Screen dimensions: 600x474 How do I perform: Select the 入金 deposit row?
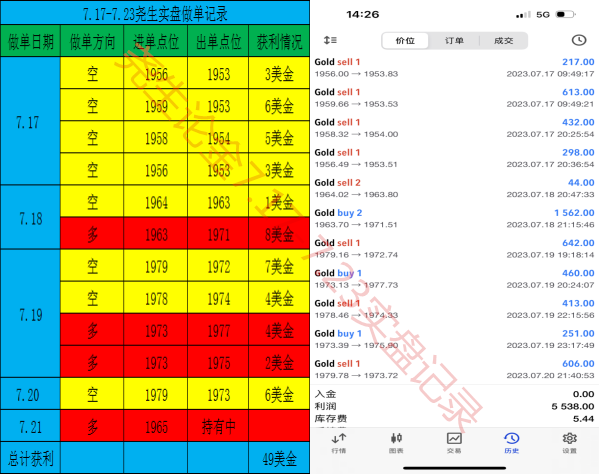454,394
